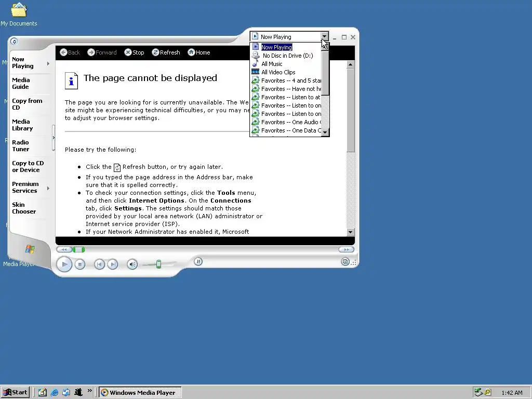
Task: Launch Internet Explorer from quick launch
Action: (x=54, y=393)
